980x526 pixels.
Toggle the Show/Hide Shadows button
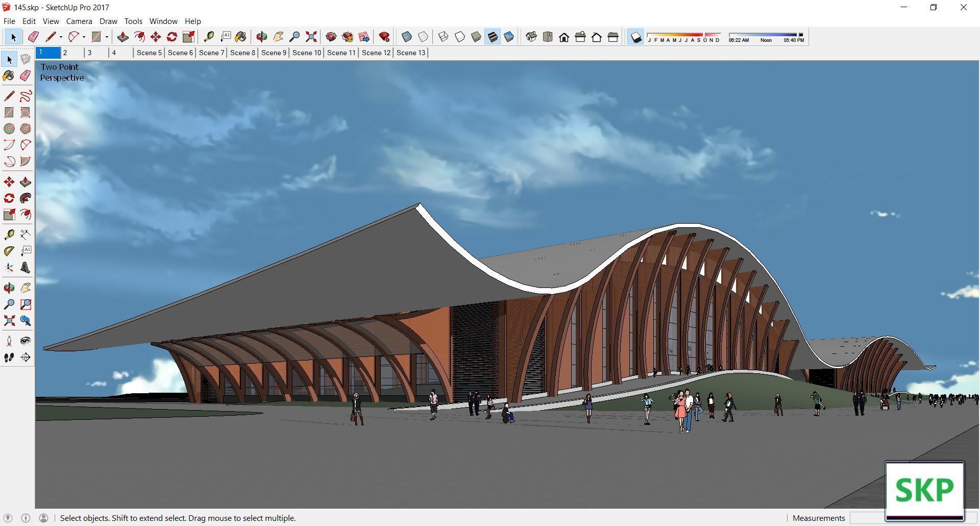635,37
